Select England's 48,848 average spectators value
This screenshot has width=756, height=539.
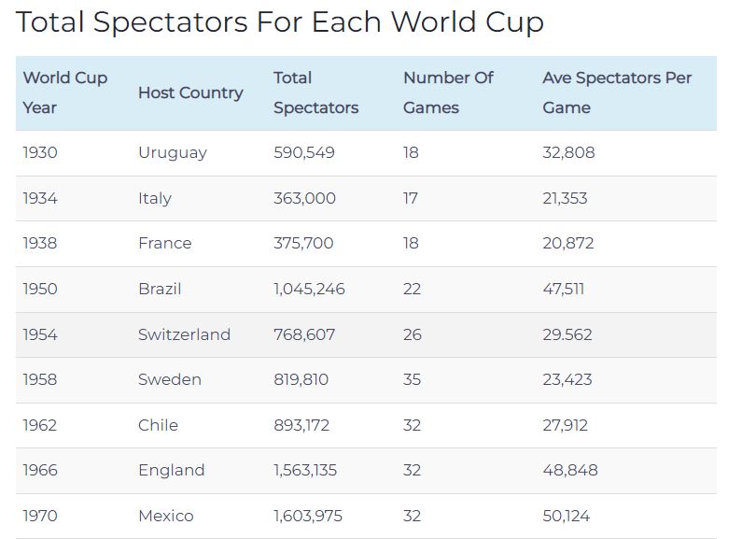click(570, 470)
